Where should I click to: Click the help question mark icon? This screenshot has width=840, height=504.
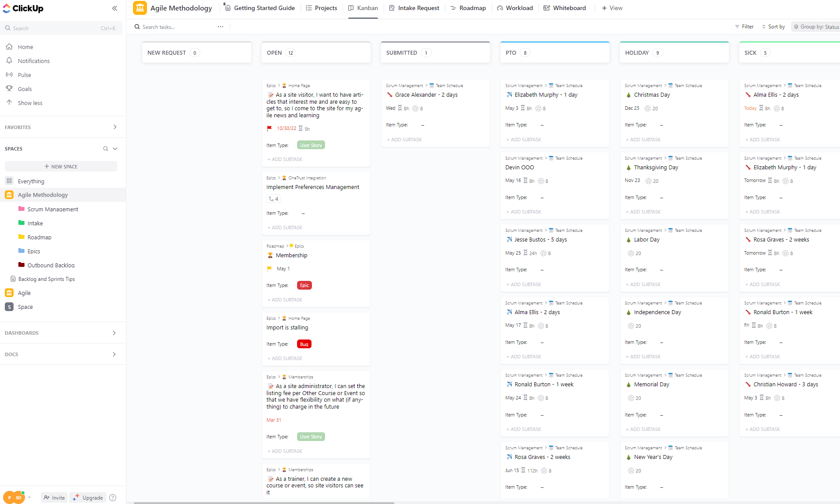click(x=113, y=497)
